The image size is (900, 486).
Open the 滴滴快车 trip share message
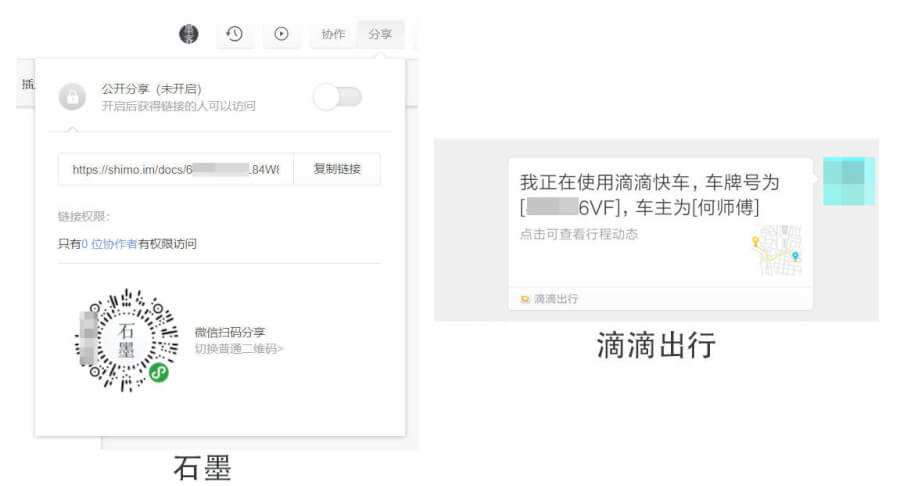[649, 195]
